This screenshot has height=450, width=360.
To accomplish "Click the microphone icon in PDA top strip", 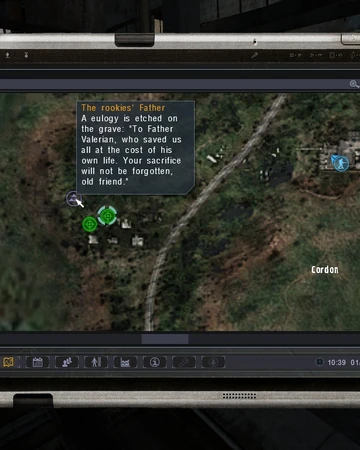I will tap(254, 55).
